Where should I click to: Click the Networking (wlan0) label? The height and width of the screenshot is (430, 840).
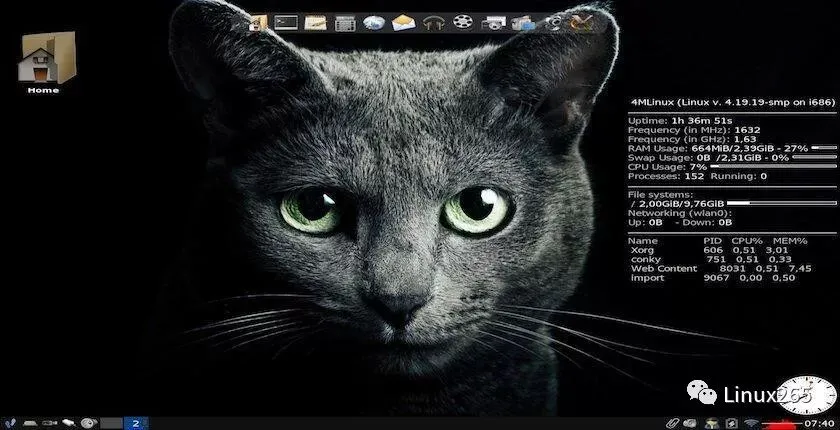click(x=680, y=213)
